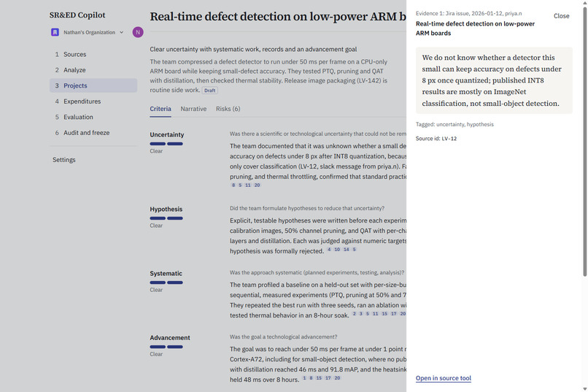588x392 pixels.
Task: Click scrollbar down arrow in evidence panel
Action: click(x=584, y=388)
